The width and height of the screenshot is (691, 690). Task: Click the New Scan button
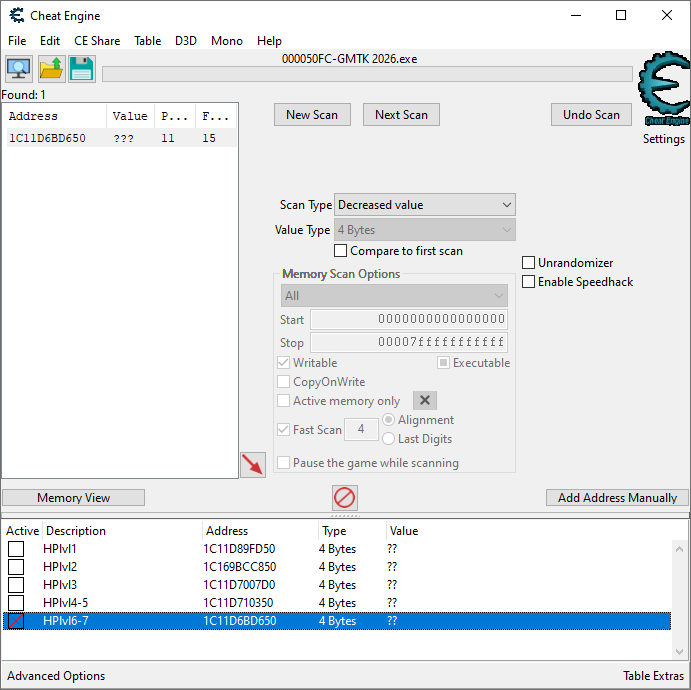click(x=312, y=115)
